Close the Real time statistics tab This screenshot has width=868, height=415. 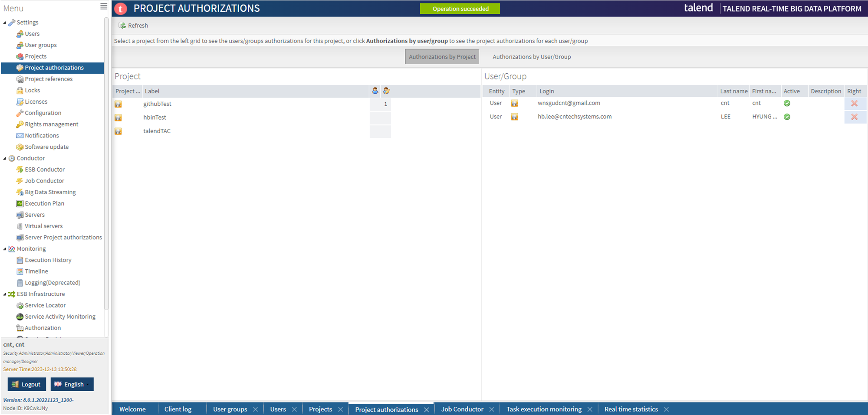pyautogui.click(x=666, y=409)
